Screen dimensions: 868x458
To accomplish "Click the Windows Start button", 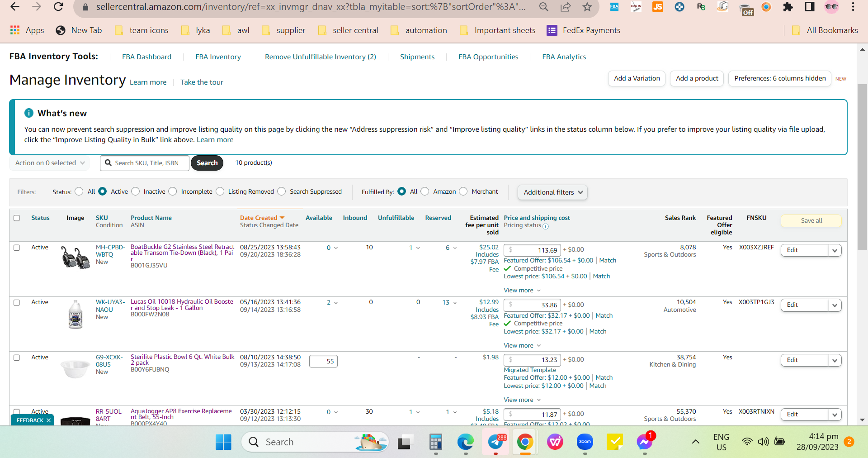I will (x=223, y=442).
